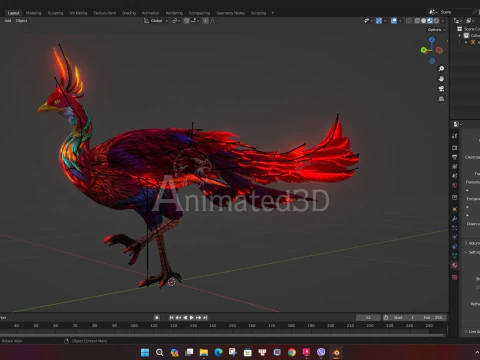
Task: Switch to the Sculpting workspace tab
Action: coord(55,13)
